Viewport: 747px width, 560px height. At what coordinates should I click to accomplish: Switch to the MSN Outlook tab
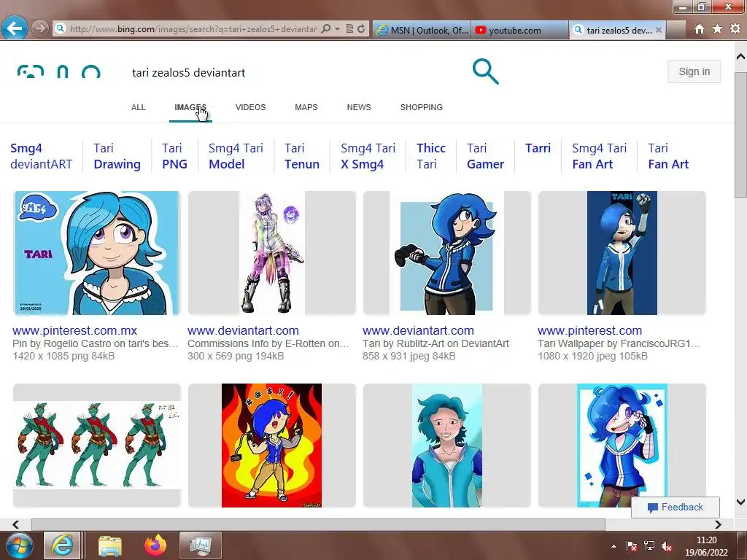click(x=422, y=30)
